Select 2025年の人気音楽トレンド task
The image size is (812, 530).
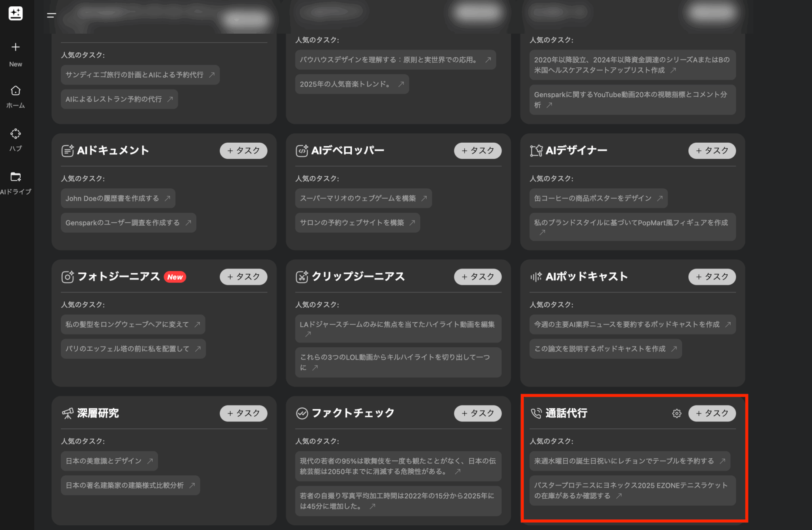351,84
